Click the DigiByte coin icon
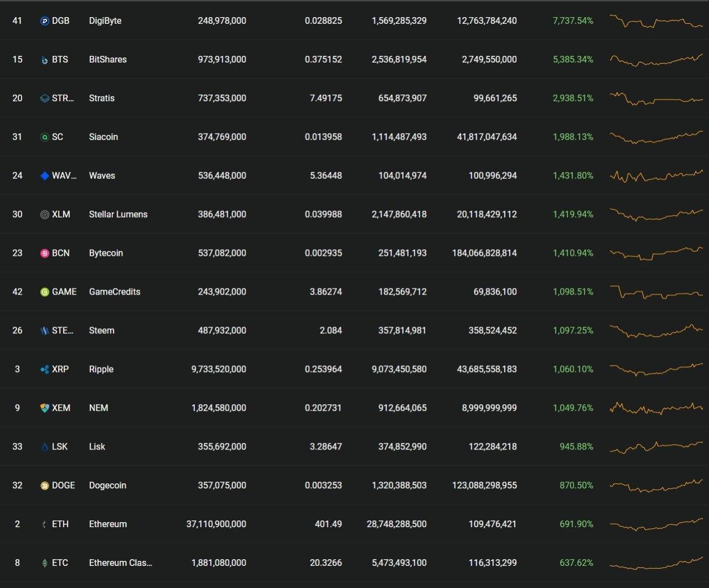 [45, 21]
